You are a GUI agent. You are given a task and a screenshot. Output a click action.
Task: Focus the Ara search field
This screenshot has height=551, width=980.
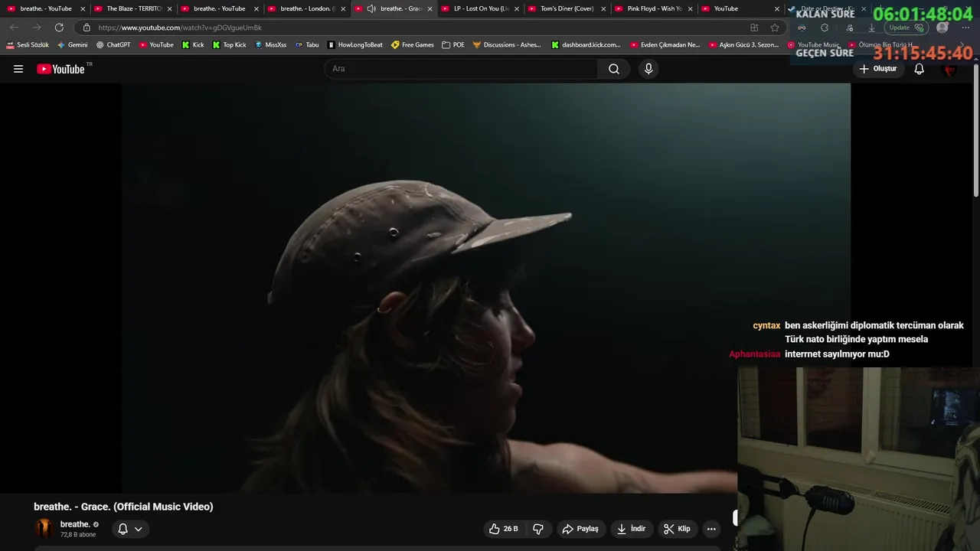462,69
